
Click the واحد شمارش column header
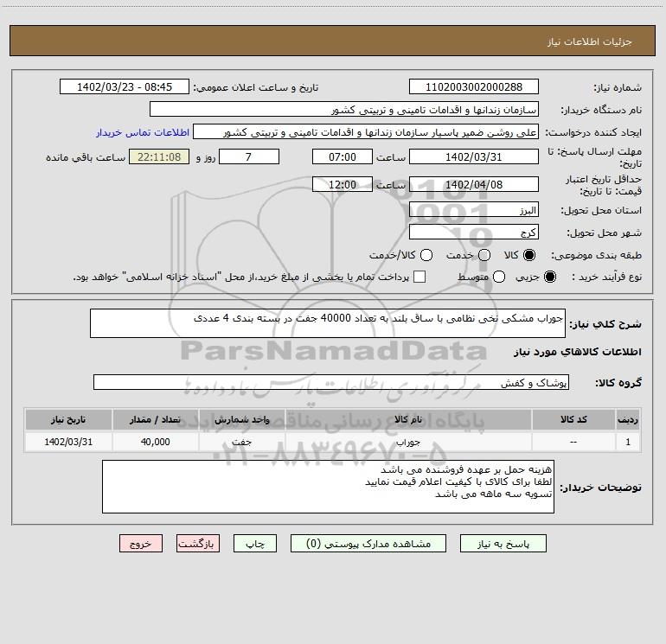click(241, 419)
